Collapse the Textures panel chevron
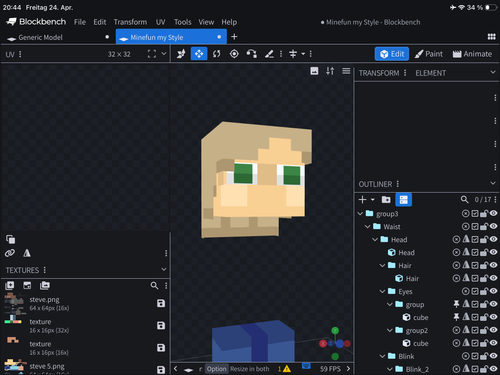 [x=164, y=269]
